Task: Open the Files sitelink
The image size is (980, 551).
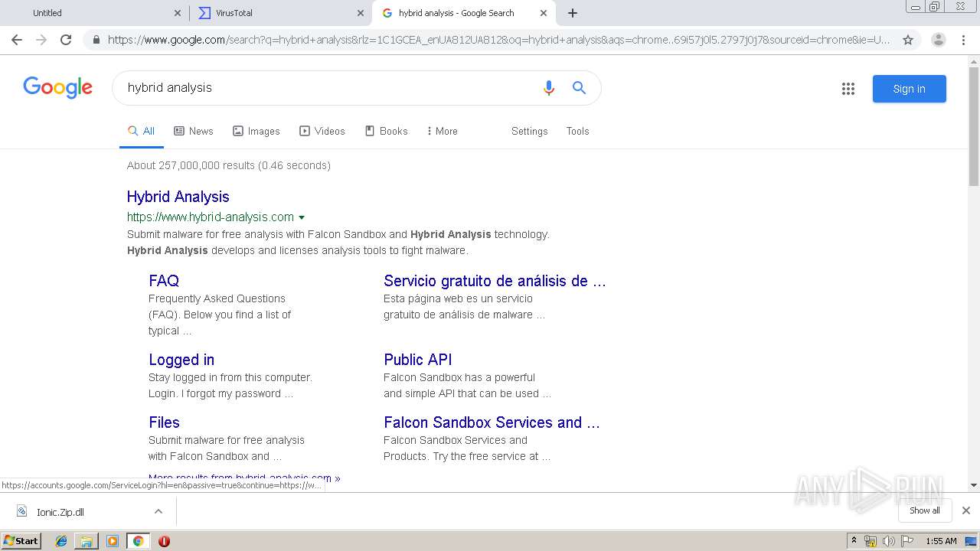Action: (x=164, y=422)
